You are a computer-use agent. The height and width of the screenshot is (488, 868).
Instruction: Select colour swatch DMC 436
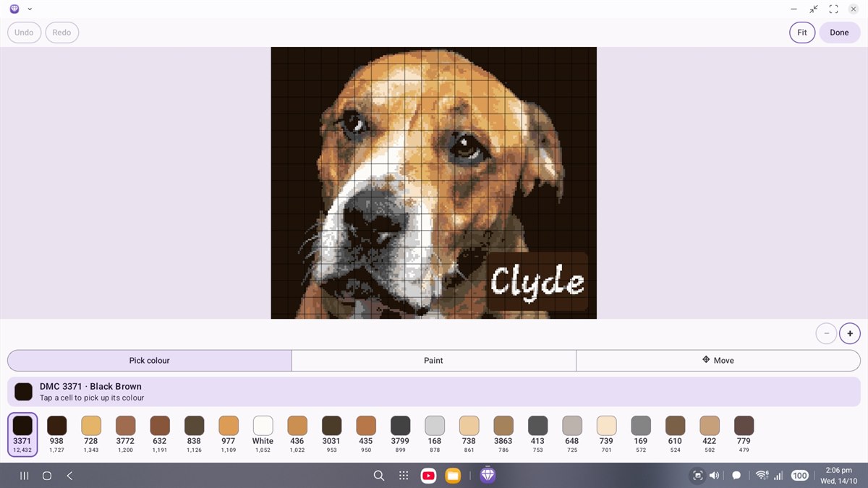(297, 435)
